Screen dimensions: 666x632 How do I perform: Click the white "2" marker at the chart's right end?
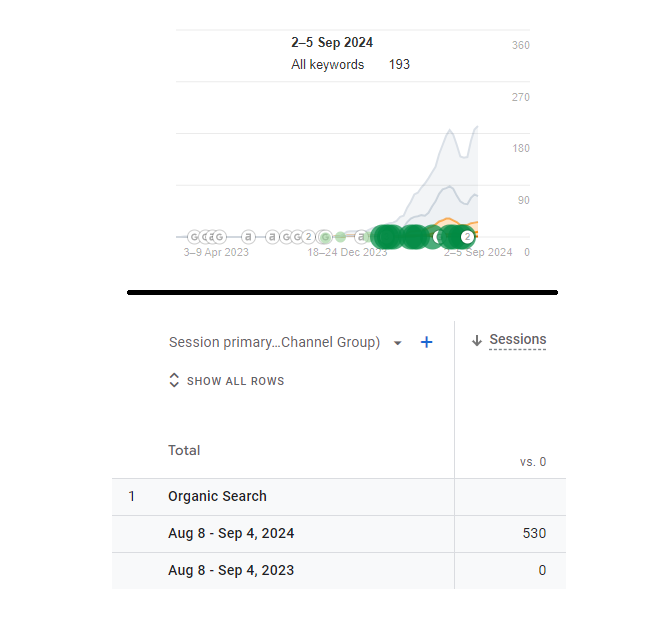[467, 237]
